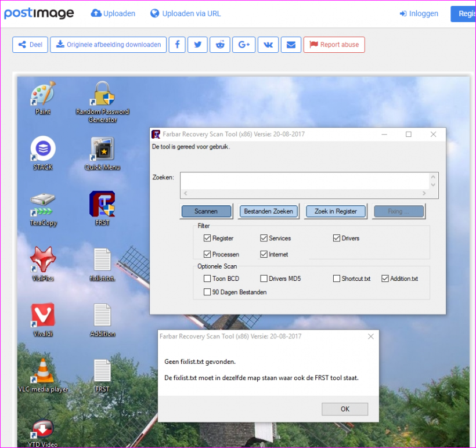Click the Zoeken search text field
The image size is (476, 448).
point(305,181)
